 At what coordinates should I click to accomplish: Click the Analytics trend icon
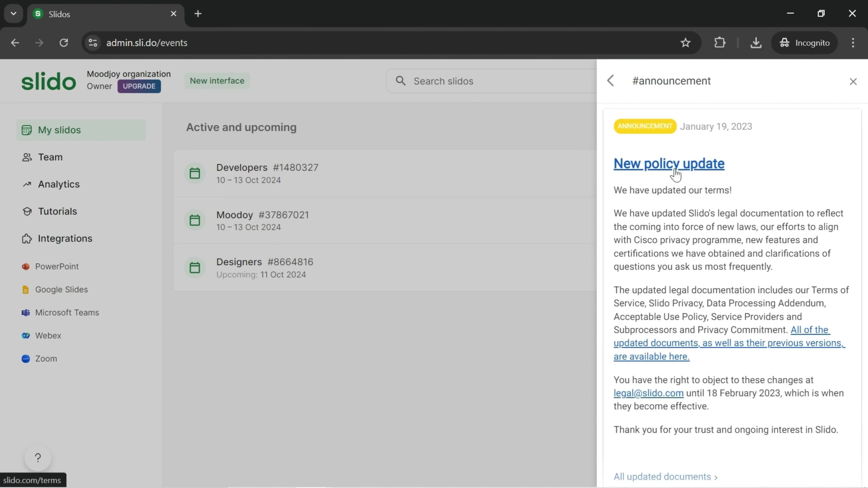click(x=27, y=184)
